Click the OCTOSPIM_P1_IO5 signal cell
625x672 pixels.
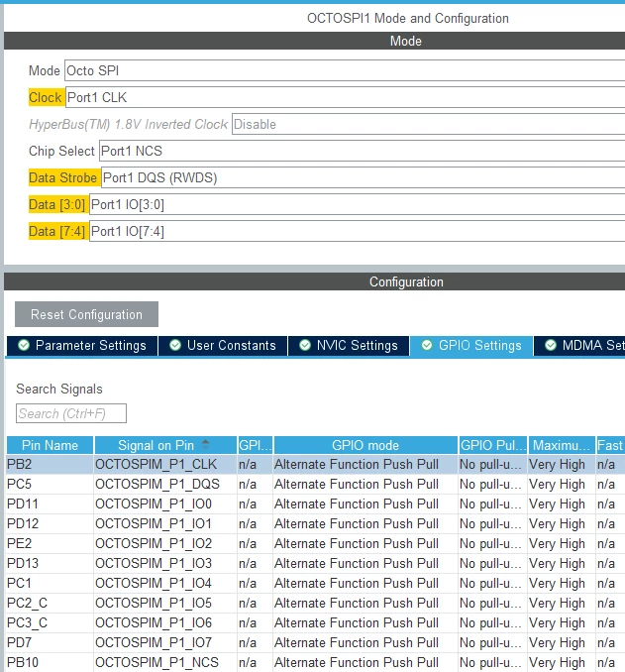point(165,603)
